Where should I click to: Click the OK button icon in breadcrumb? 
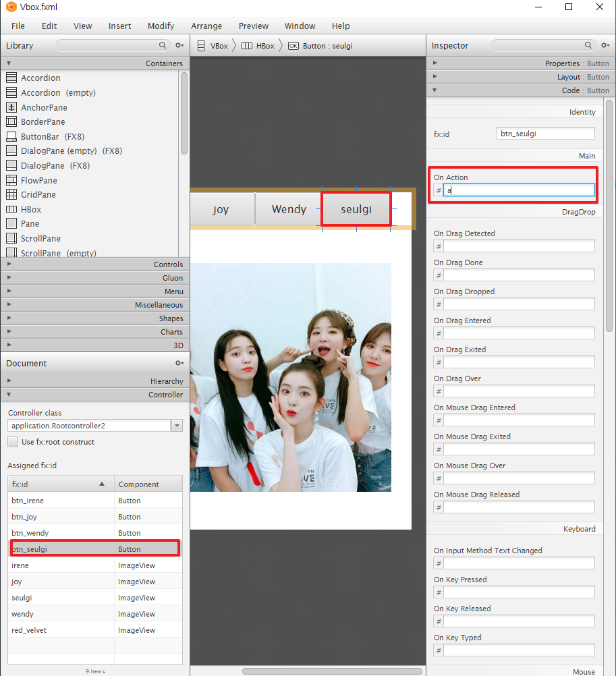pos(293,46)
